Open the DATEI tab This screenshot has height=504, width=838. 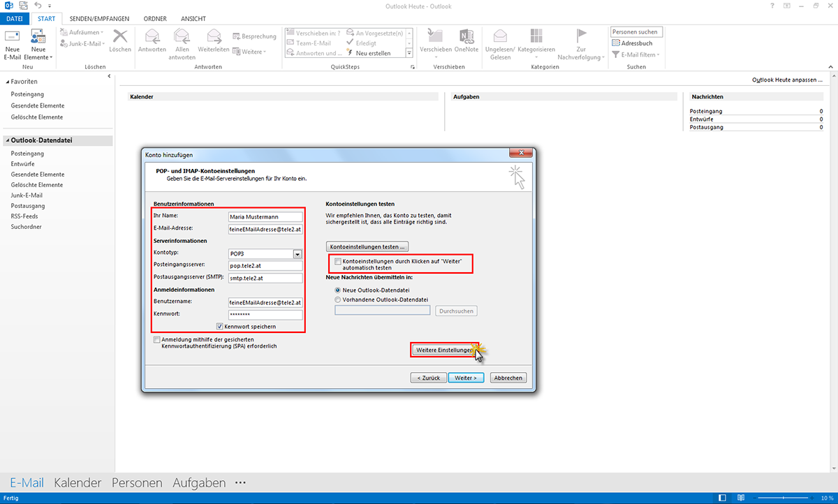tap(15, 19)
